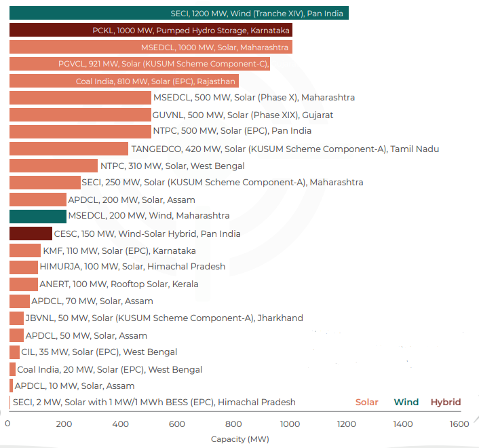
Task: Select the TANGEDCO 420 MW Tamil Nadu label
Action: tap(285, 149)
